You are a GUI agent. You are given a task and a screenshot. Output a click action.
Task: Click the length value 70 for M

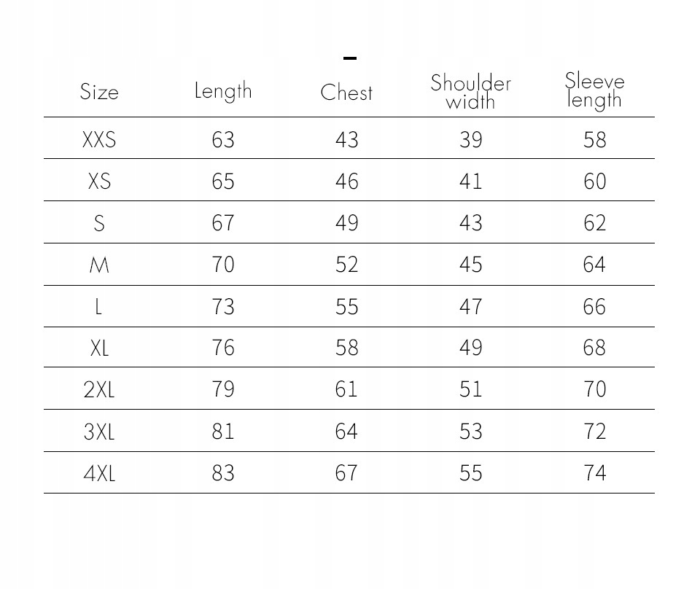[x=223, y=265]
